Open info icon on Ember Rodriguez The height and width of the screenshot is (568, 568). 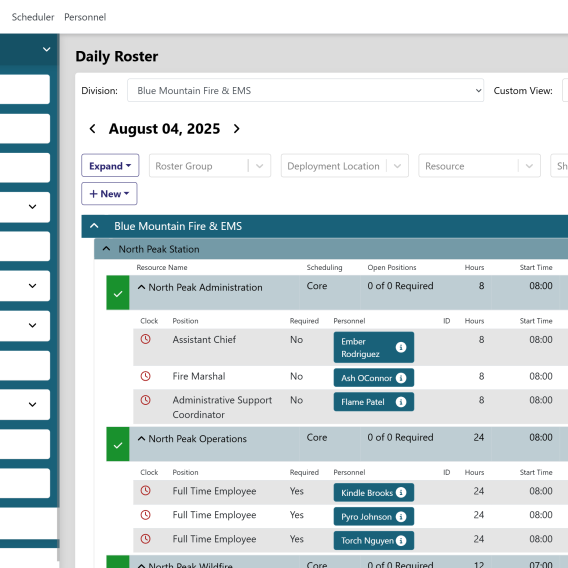(401, 347)
